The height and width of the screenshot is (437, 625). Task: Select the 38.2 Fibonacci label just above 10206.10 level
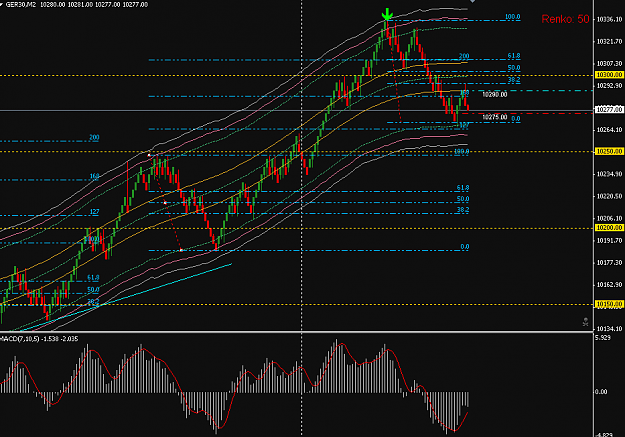pos(463,209)
